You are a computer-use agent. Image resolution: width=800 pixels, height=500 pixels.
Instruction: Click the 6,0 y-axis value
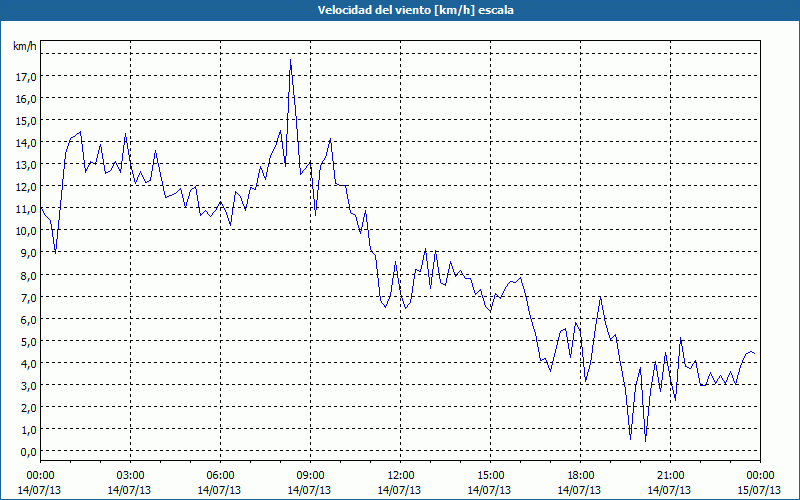(28, 319)
